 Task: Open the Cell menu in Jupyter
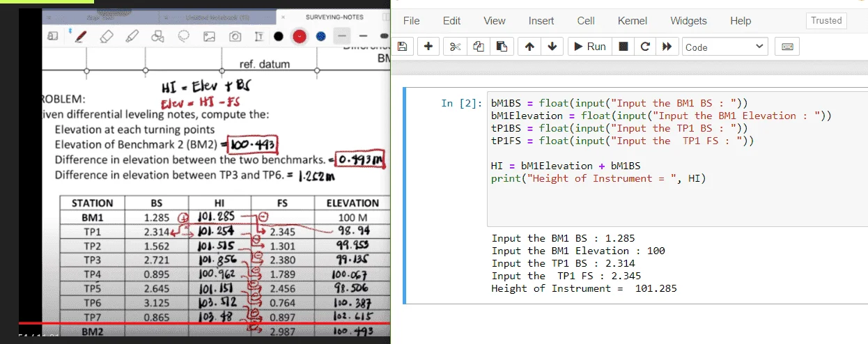586,21
